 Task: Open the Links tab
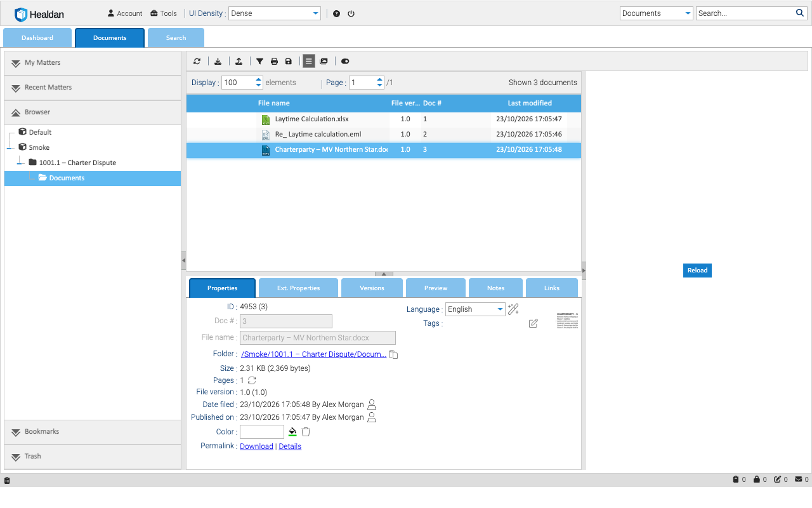pyautogui.click(x=552, y=288)
